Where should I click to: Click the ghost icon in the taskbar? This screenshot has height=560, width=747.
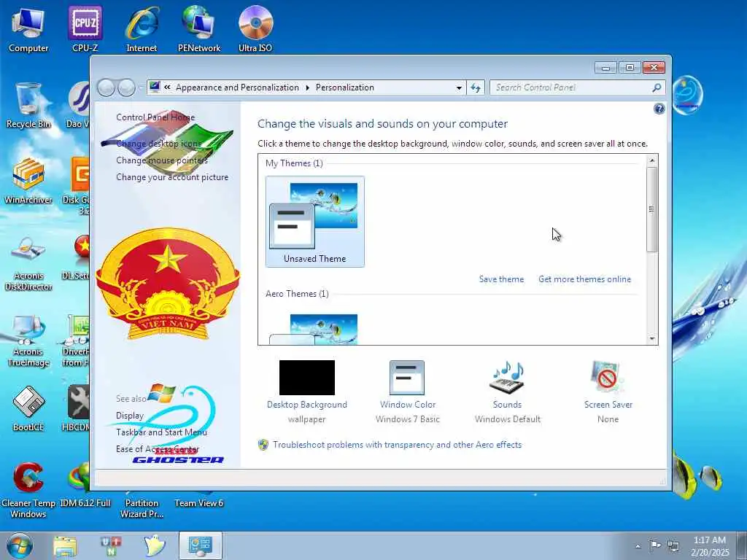[x=155, y=545]
